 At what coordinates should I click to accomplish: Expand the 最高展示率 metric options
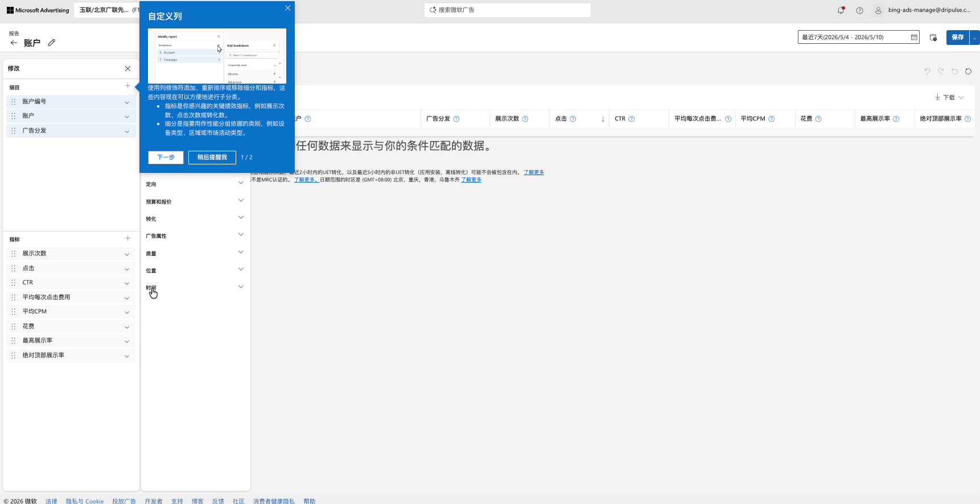coord(127,341)
